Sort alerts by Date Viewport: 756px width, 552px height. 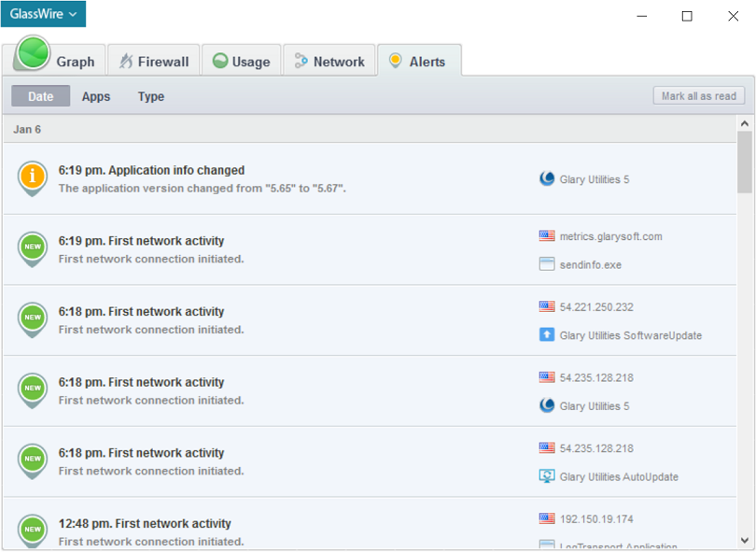[x=41, y=96]
